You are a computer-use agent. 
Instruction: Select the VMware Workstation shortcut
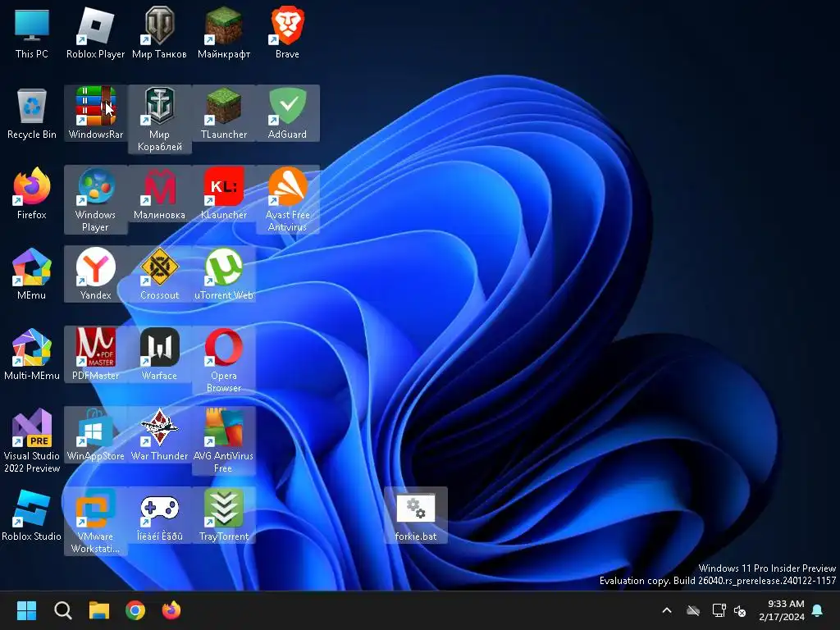95,521
